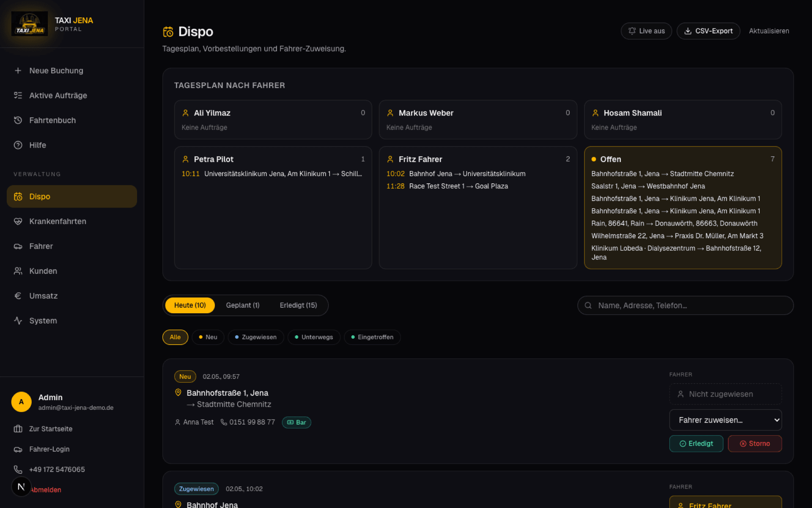Filter orders by Zugewiesen status
The width and height of the screenshot is (812, 508).
pos(255,337)
